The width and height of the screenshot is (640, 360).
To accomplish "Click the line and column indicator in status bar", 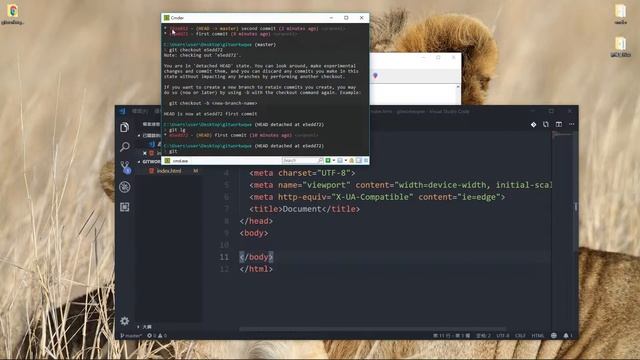I will click(x=451, y=336).
